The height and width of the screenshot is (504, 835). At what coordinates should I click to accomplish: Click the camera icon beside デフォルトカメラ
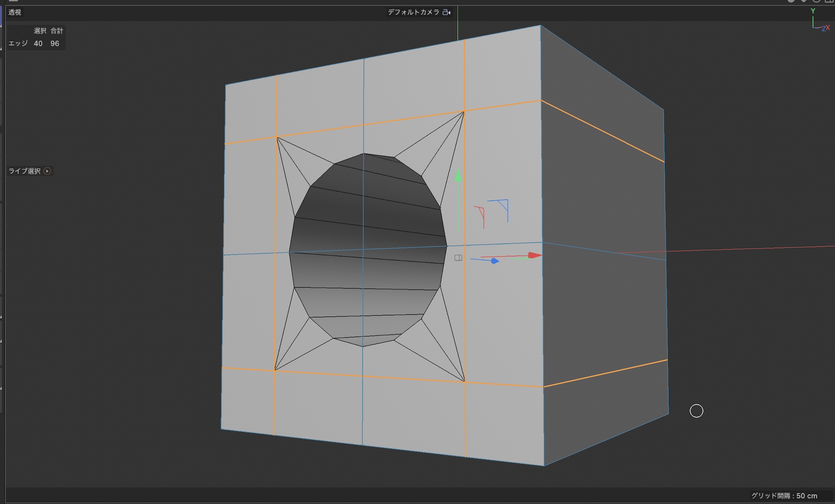pos(446,12)
